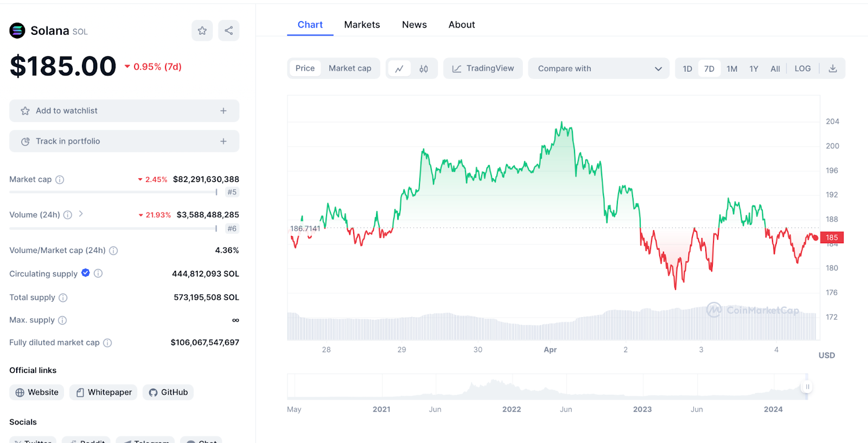This screenshot has width=868, height=443.
Task: Click Fully diluted market cap info icon
Action: click(x=107, y=343)
